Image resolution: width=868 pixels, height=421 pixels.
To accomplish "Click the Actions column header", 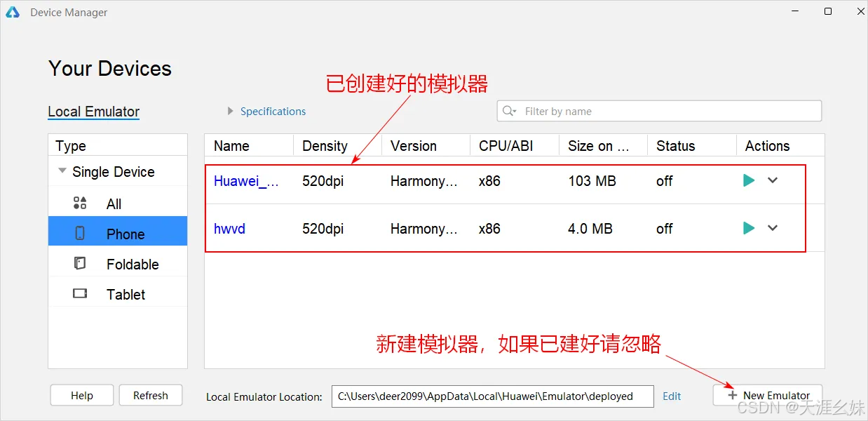I will point(780,145).
